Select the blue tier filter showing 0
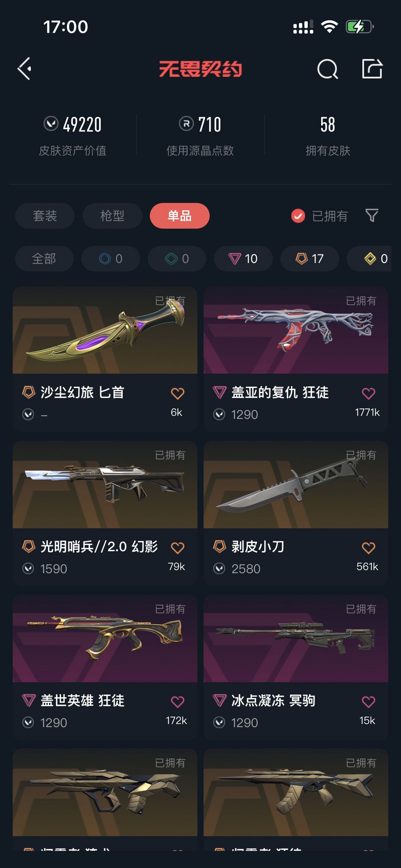401x868 pixels. tap(111, 259)
